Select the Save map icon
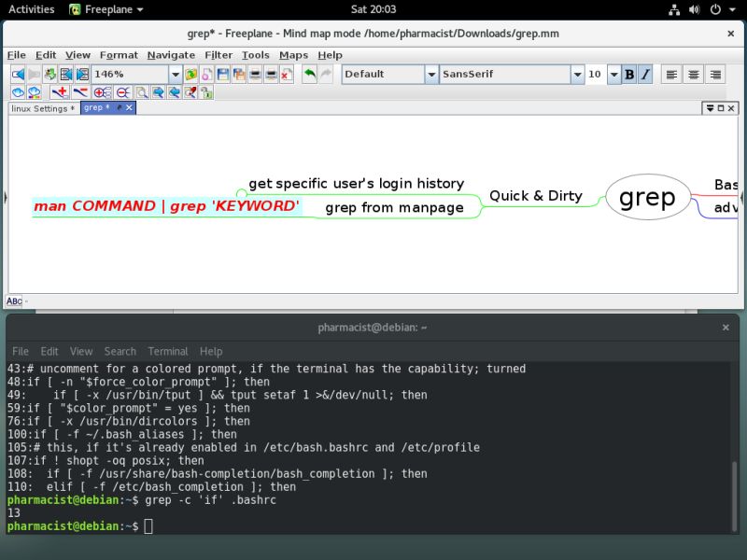Image resolution: width=747 pixels, height=560 pixels. 224,75
